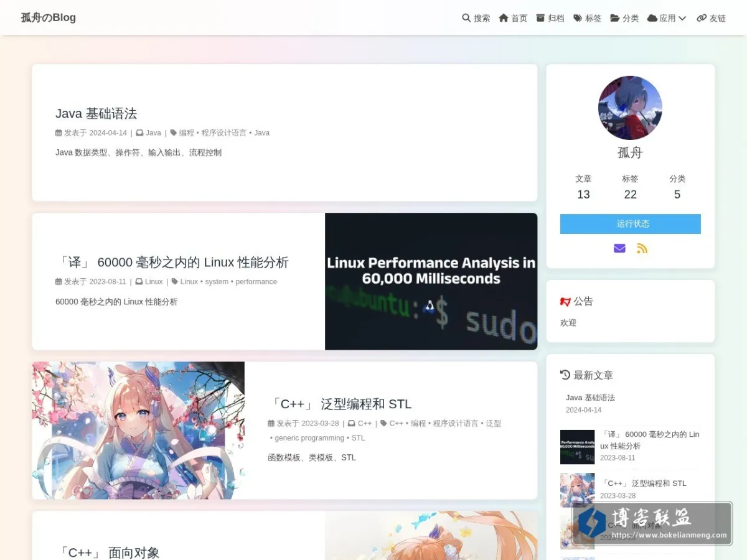Click the red 公告 announcement icon
Image resolution: width=747 pixels, height=560 pixels.
point(565,301)
